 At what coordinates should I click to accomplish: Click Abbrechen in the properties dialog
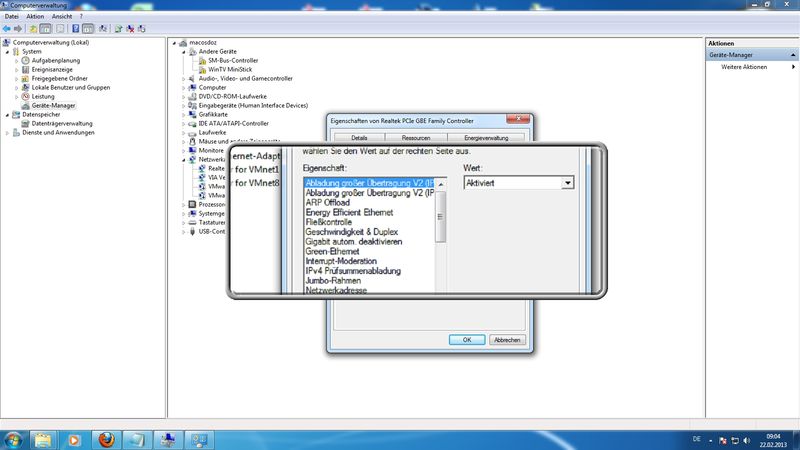507,340
